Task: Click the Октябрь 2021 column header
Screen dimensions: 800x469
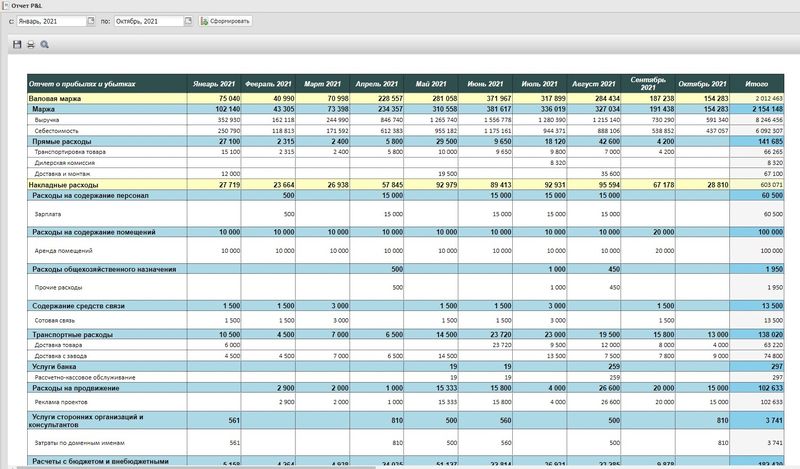Action: pyautogui.click(x=703, y=84)
